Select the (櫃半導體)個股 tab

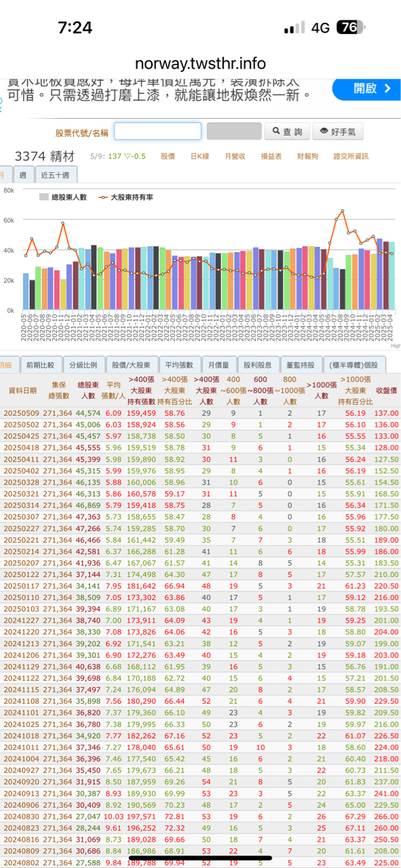click(354, 365)
